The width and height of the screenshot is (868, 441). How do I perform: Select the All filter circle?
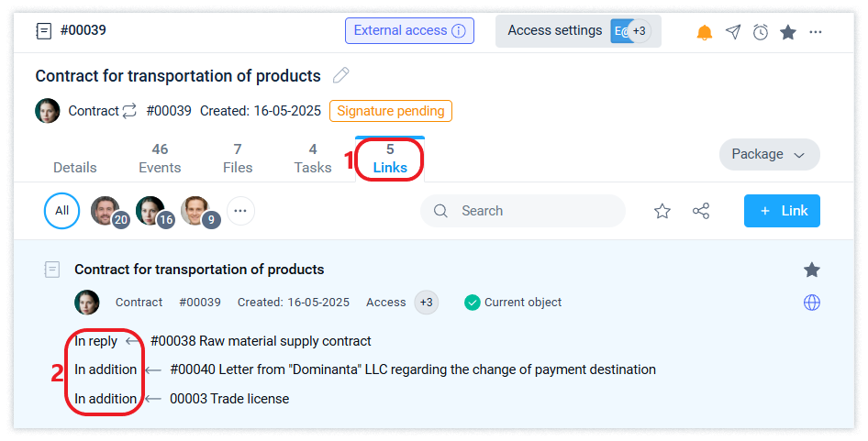click(x=61, y=211)
